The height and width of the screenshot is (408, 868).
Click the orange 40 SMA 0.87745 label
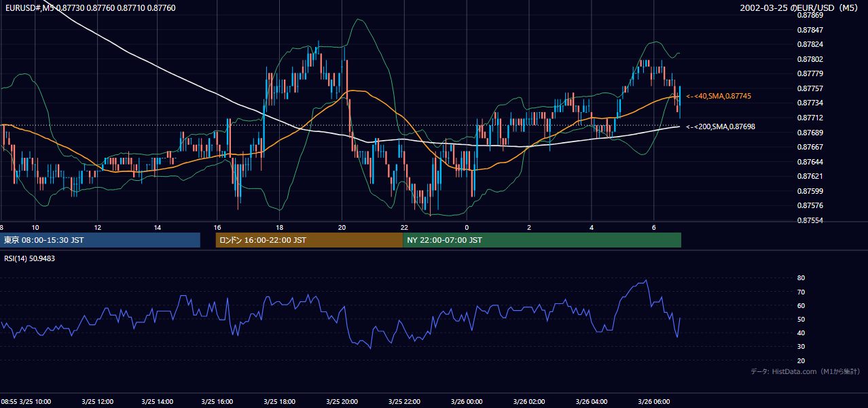(x=718, y=97)
